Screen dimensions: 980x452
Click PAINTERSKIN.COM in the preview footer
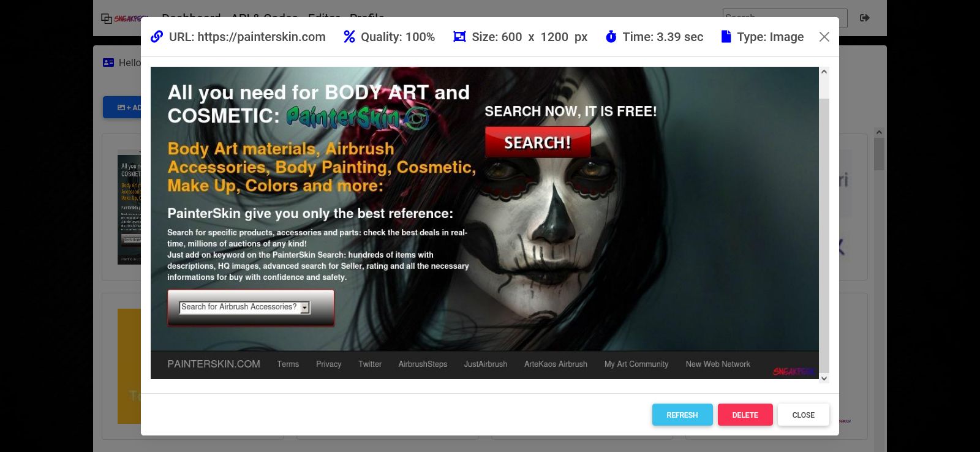pos(214,364)
